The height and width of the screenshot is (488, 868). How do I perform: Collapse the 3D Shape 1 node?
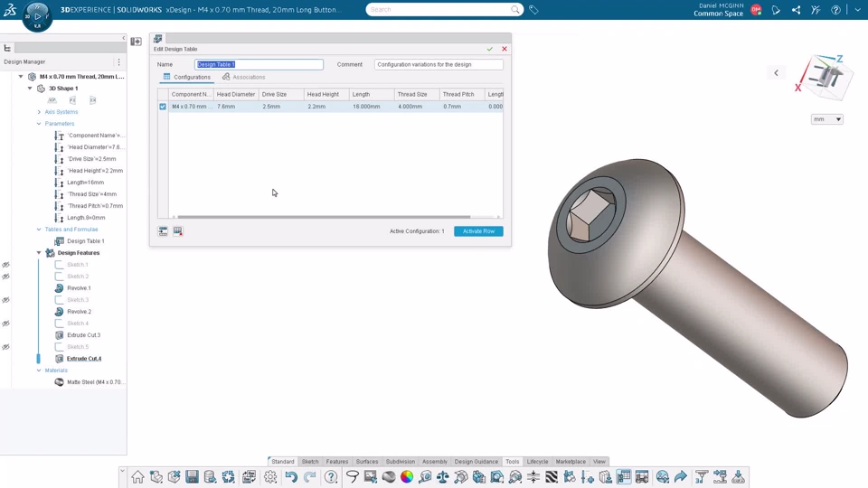(30, 88)
